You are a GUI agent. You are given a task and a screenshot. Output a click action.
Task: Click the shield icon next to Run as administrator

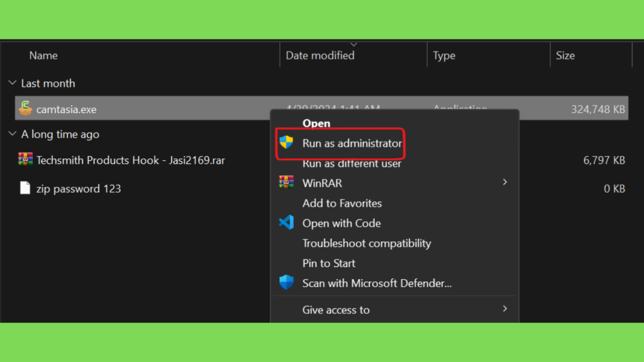tap(286, 143)
